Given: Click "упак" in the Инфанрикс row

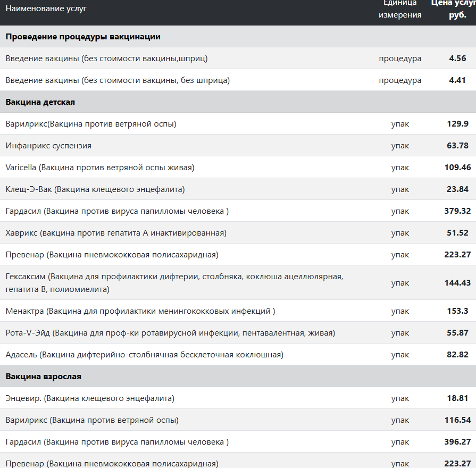Looking at the screenshot, I should (x=400, y=146).
